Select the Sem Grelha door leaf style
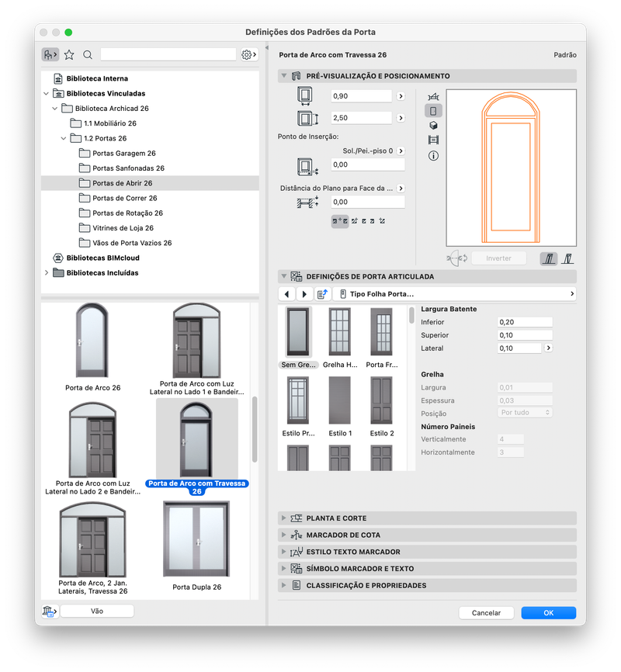The height and width of the screenshot is (672, 621). (298, 338)
